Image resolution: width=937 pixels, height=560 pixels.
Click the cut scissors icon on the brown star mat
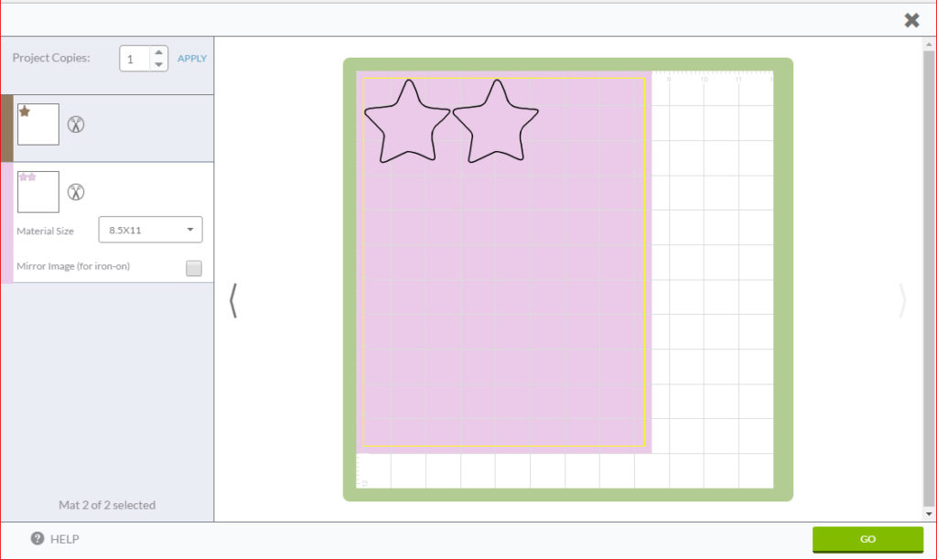(x=76, y=124)
